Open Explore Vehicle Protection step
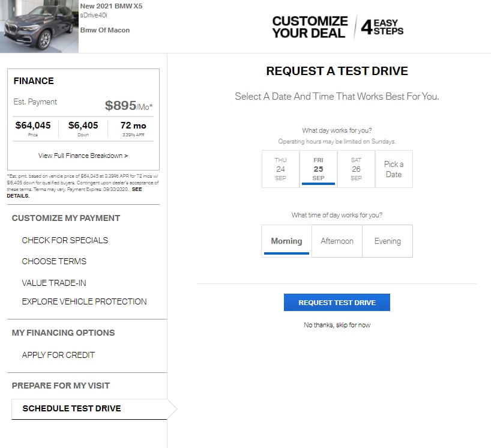 (x=84, y=301)
